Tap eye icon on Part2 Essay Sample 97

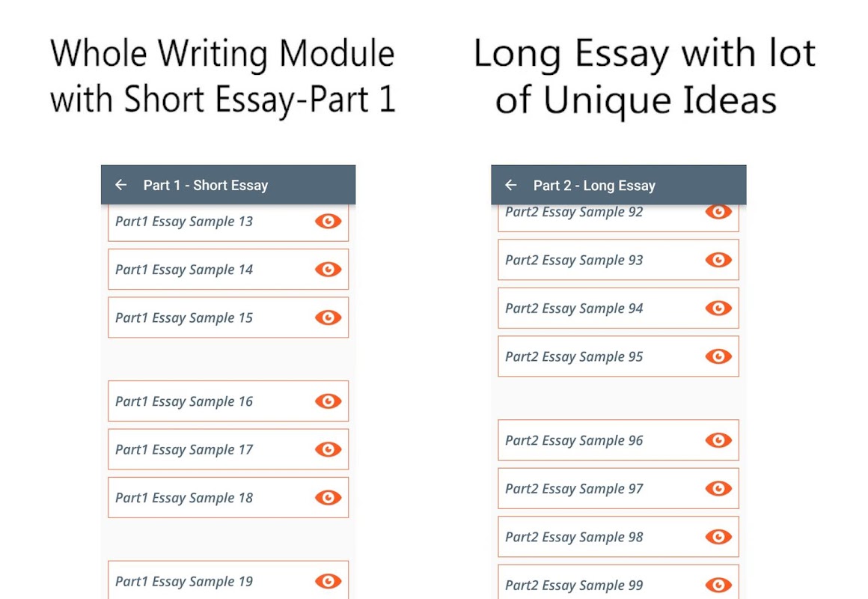coord(718,489)
